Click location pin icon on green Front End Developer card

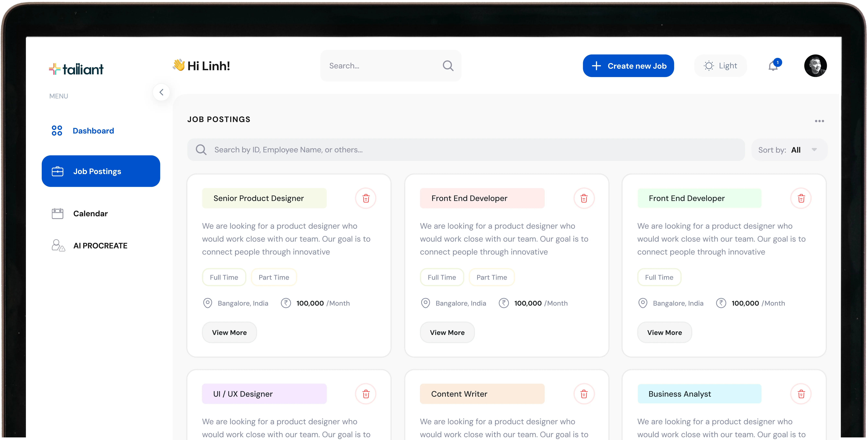pyautogui.click(x=643, y=303)
